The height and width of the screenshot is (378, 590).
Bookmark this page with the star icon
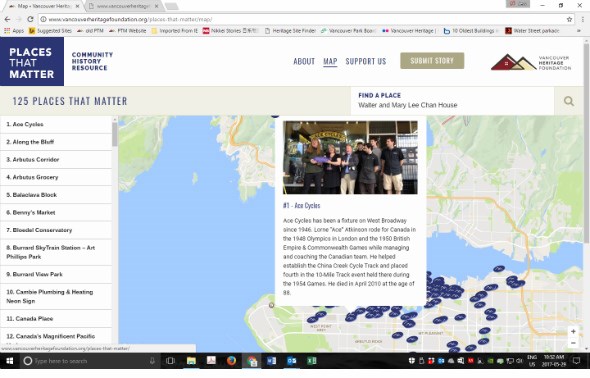pyautogui.click(x=569, y=19)
